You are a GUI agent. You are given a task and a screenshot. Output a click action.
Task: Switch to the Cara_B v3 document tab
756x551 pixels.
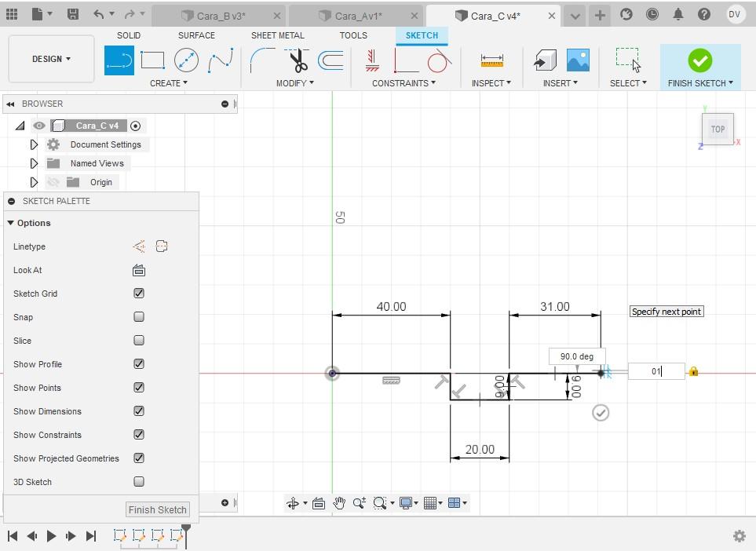pyautogui.click(x=218, y=16)
